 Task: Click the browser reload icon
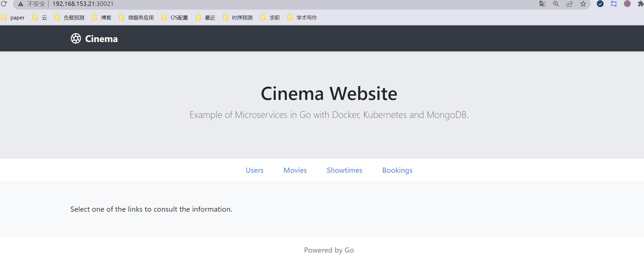tap(4, 4)
